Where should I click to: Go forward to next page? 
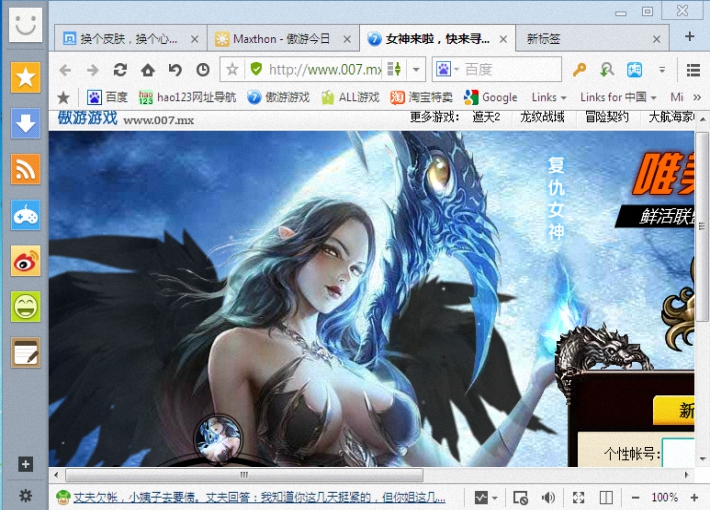point(93,70)
